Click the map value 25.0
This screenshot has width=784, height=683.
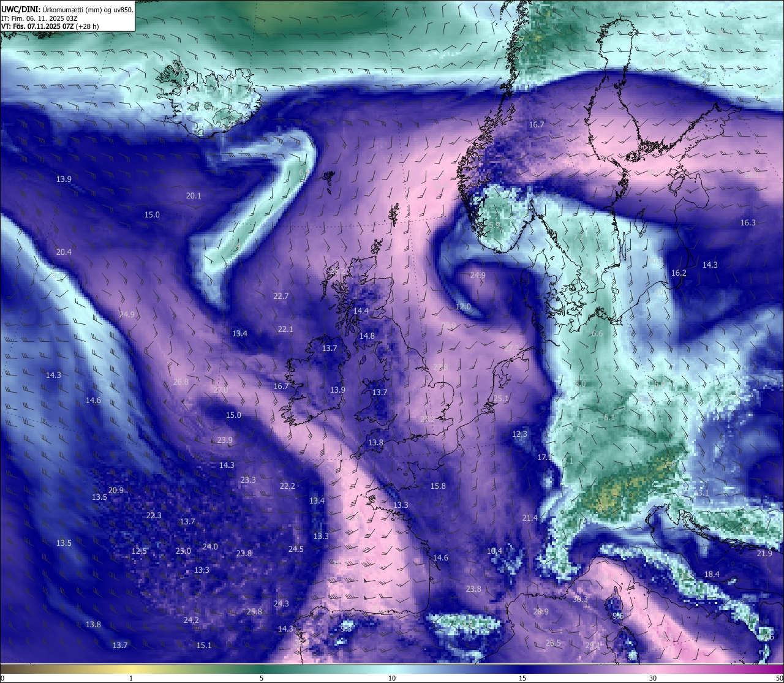tap(183, 551)
